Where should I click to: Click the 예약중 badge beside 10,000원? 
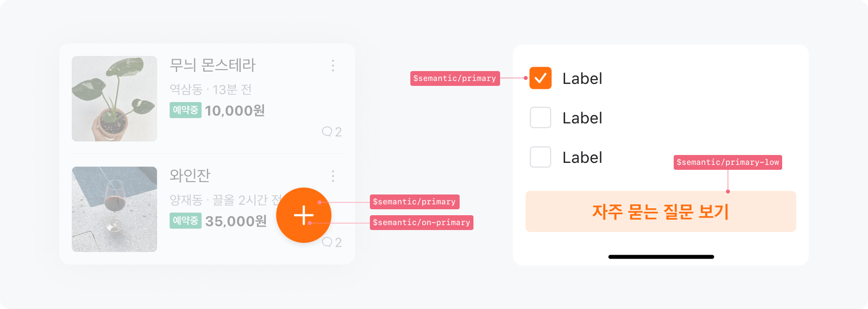click(x=185, y=110)
